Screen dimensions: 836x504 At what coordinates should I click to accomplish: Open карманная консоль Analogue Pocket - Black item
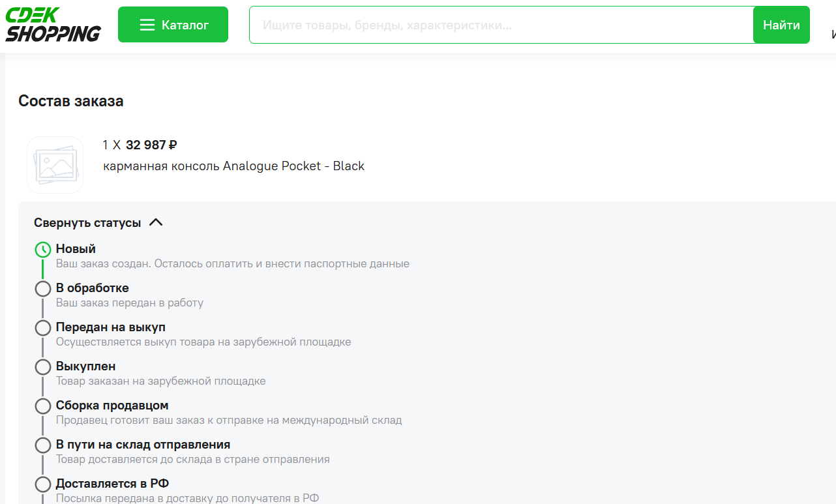(233, 166)
